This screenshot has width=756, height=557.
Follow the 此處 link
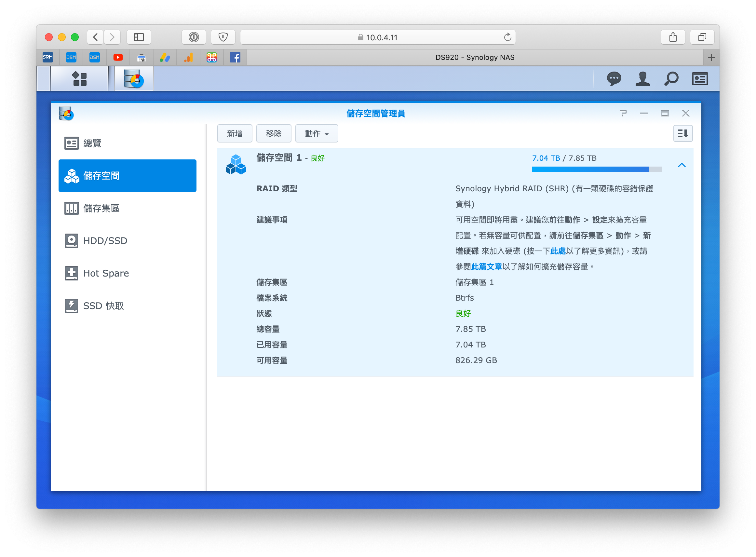tap(558, 251)
